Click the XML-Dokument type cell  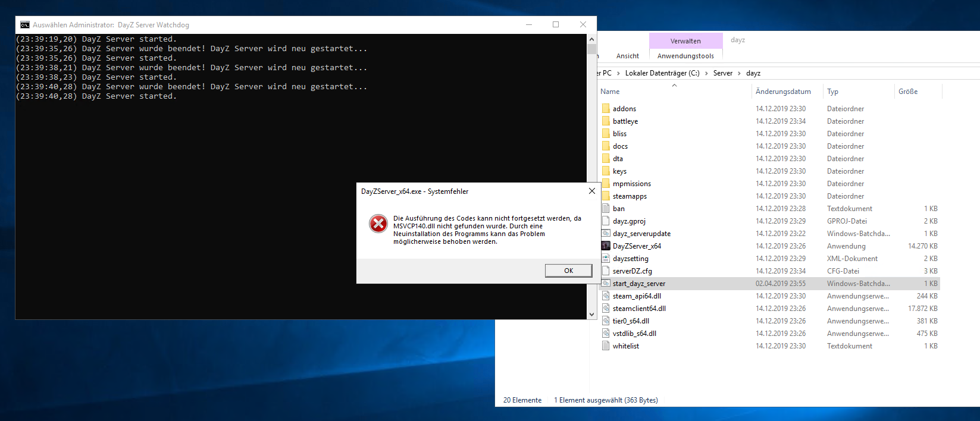[x=852, y=259]
